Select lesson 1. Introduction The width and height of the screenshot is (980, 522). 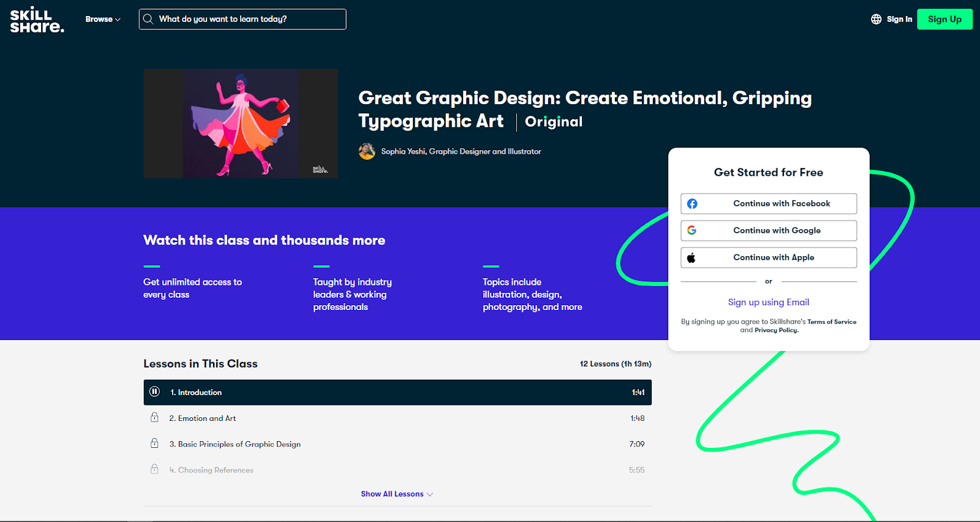coord(398,392)
